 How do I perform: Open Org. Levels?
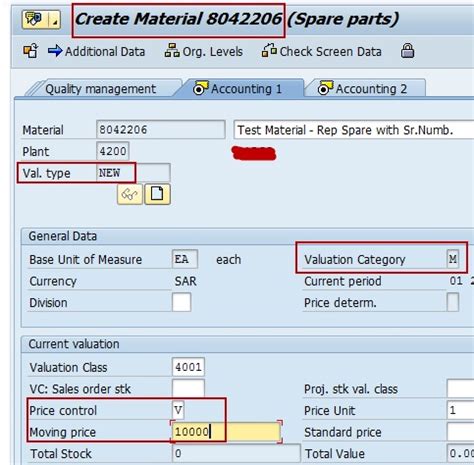pos(204,52)
